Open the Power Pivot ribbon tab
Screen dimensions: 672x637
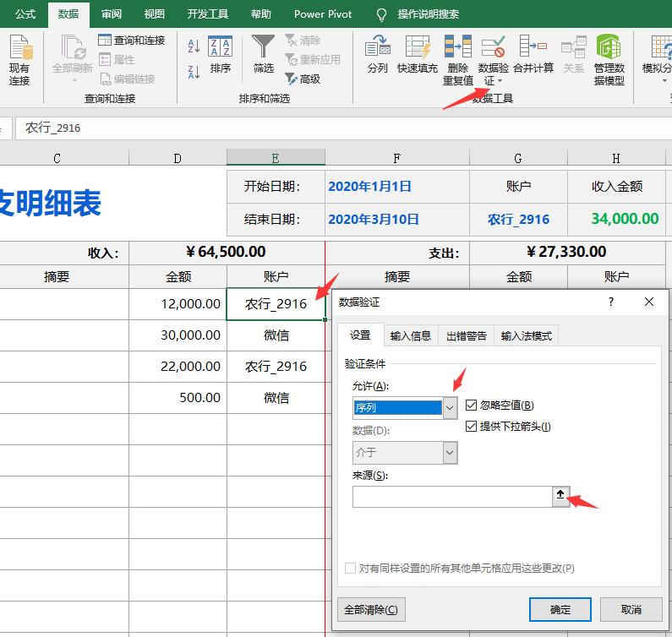pos(323,14)
